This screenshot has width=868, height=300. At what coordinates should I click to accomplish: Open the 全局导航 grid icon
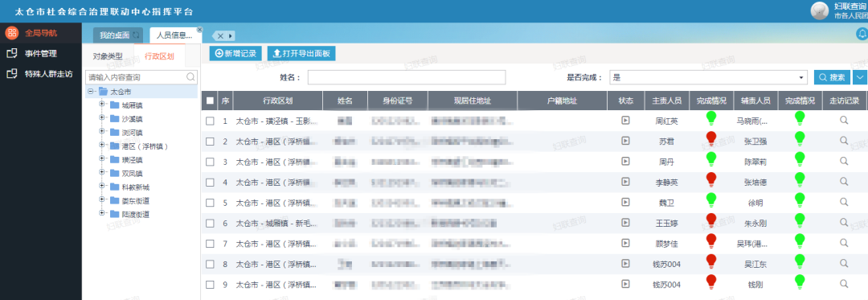[11, 32]
